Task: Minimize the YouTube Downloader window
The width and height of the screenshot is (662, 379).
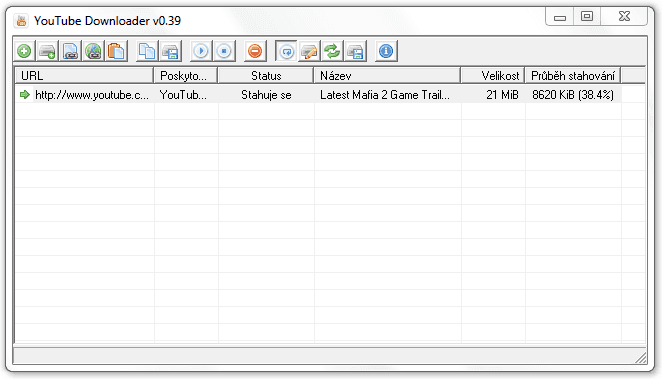Action: [x=560, y=16]
